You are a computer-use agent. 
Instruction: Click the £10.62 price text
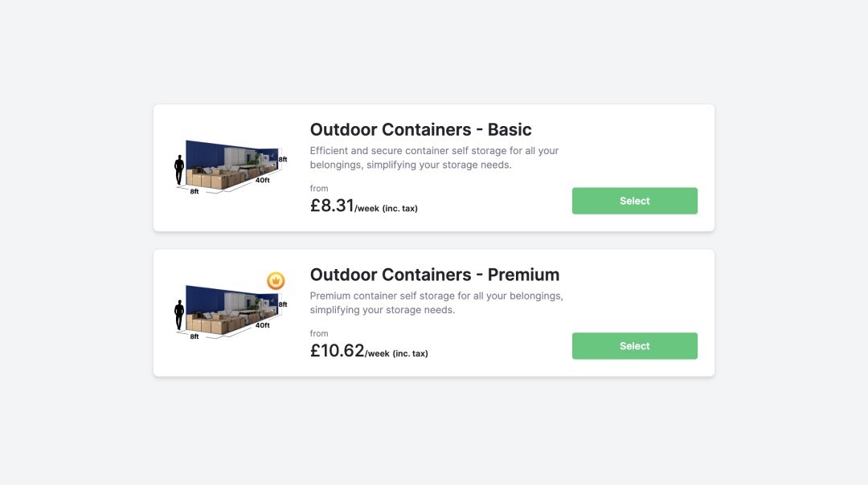click(337, 351)
